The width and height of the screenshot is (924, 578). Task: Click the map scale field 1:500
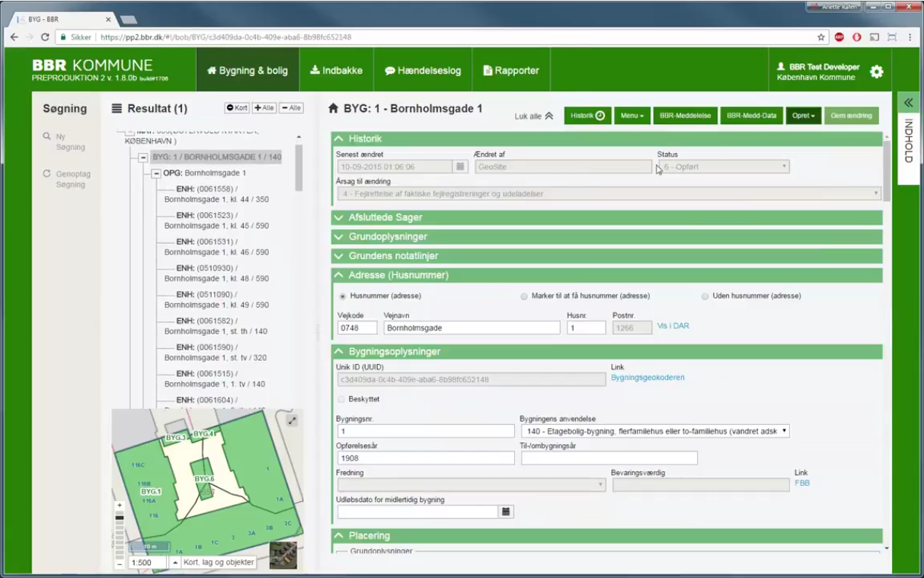tap(146, 563)
